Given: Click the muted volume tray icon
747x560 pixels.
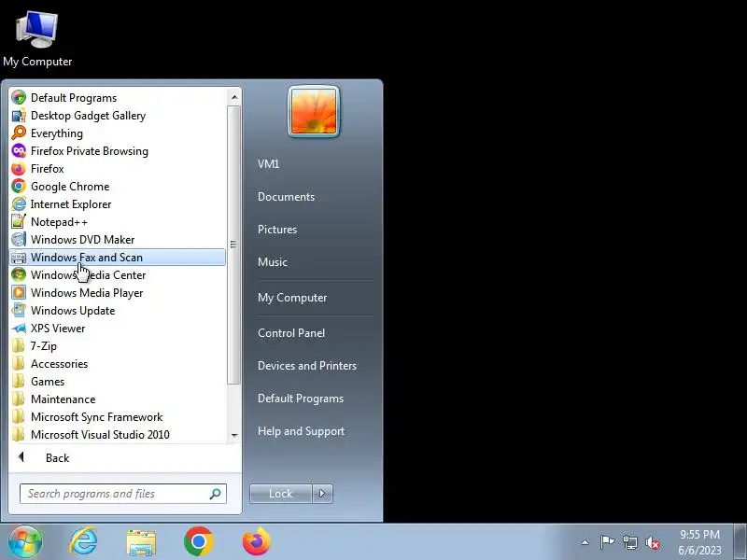Looking at the screenshot, I should coord(653,542).
